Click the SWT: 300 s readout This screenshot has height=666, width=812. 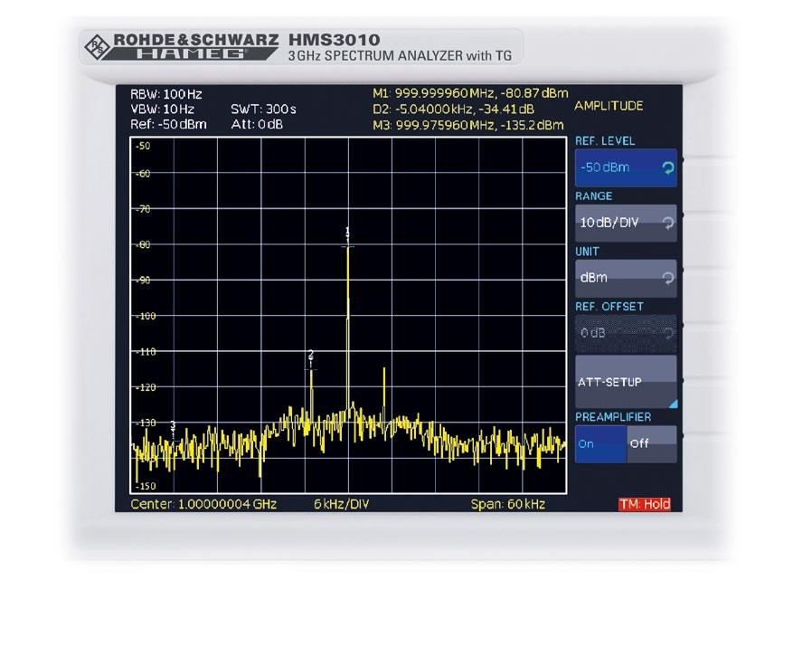click(263, 109)
